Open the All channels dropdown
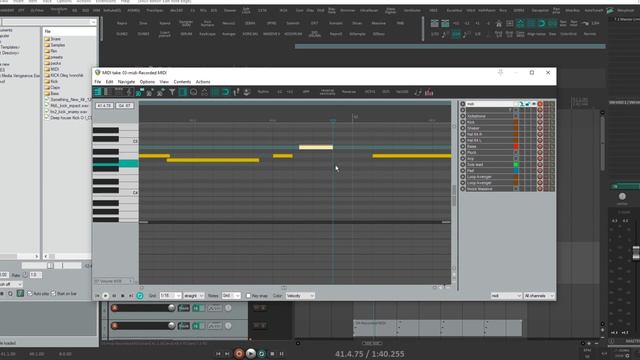Image resolution: width=640 pixels, height=360 pixels. (x=539, y=296)
